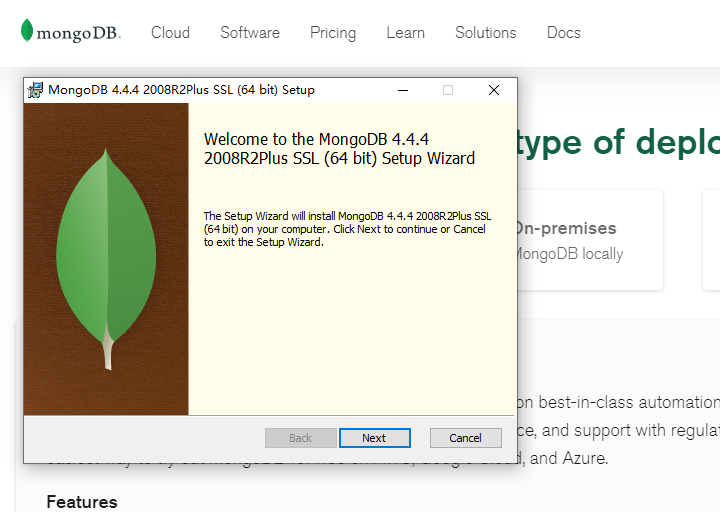Click the disabled Back button in the Setup wizard

click(301, 438)
